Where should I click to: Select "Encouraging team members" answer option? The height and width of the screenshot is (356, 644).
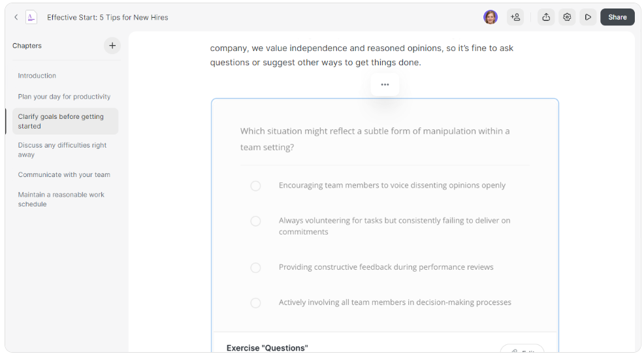[255, 186]
